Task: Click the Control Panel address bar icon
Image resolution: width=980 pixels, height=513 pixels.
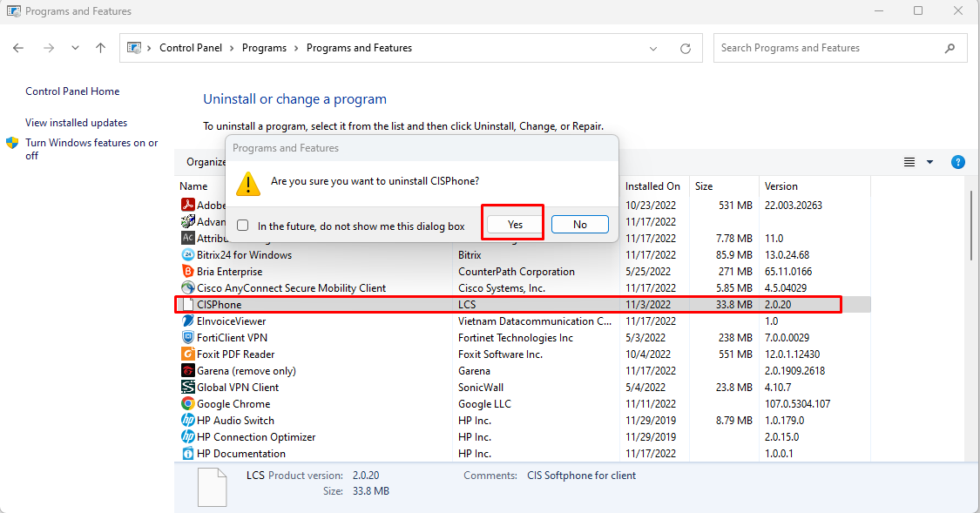Action: click(134, 48)
